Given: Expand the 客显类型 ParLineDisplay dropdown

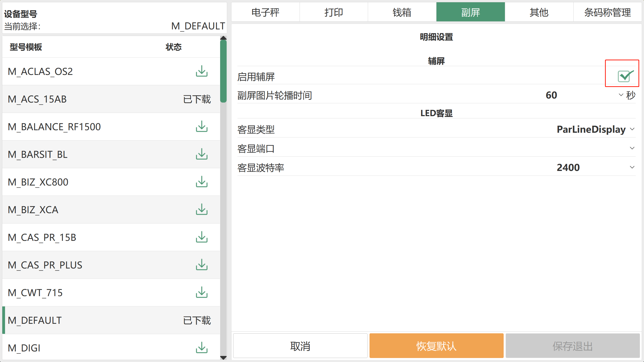Looking at the screenshot, I should [632, 129].
